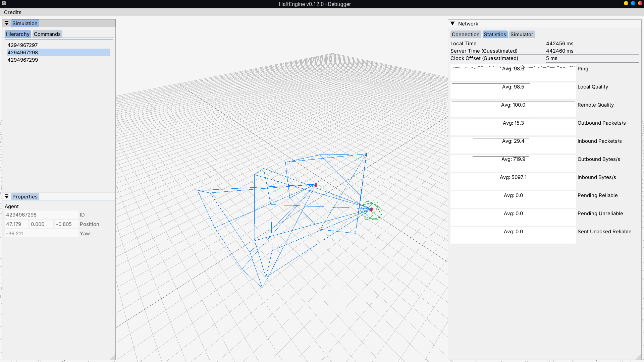
Task: Click the Yaw label
Action: point(85,234)
